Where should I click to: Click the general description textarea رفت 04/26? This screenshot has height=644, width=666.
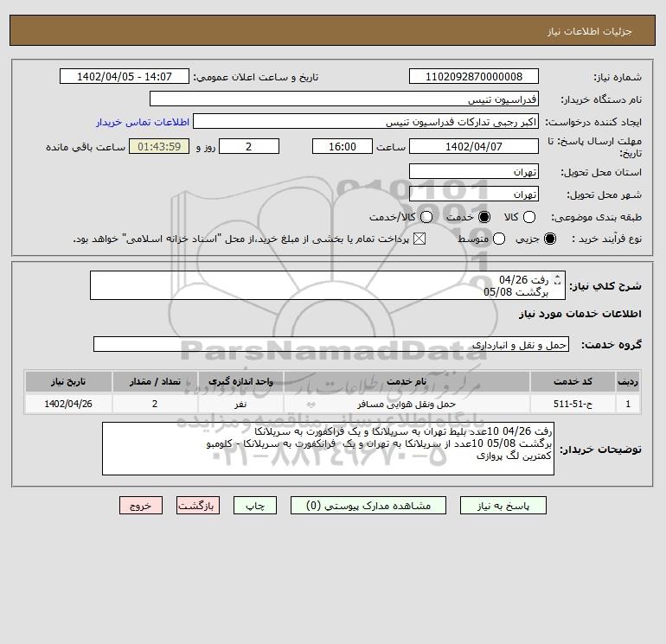[x=328, y=285]
